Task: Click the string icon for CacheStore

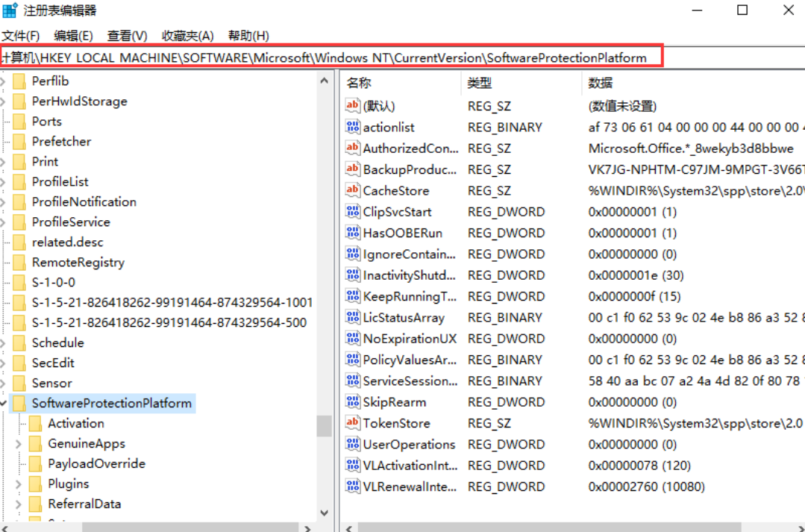Action: 353,190
